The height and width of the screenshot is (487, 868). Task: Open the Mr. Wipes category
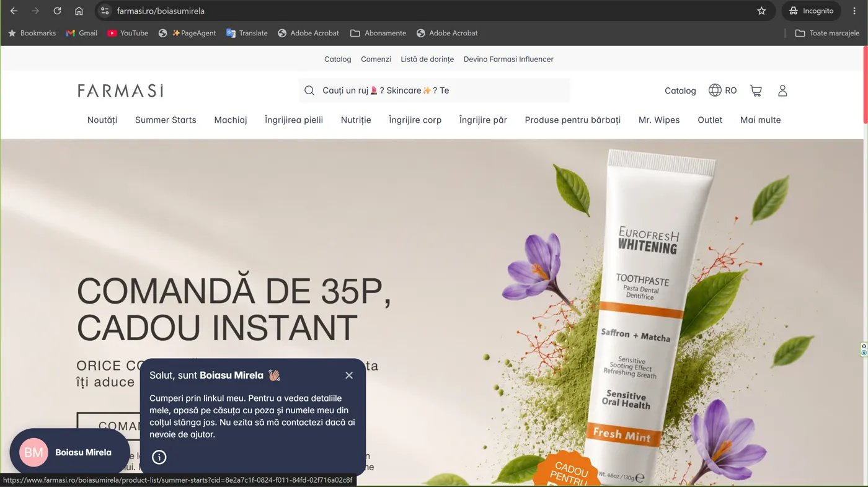(659, 120)
